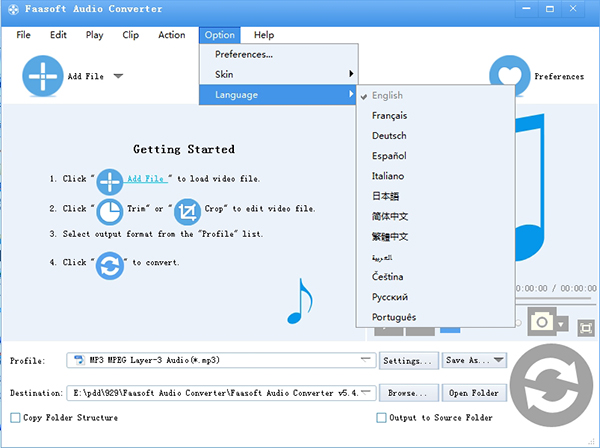Expand the Language submenu
Screen dimensions: 600x448
coord(279,94)
